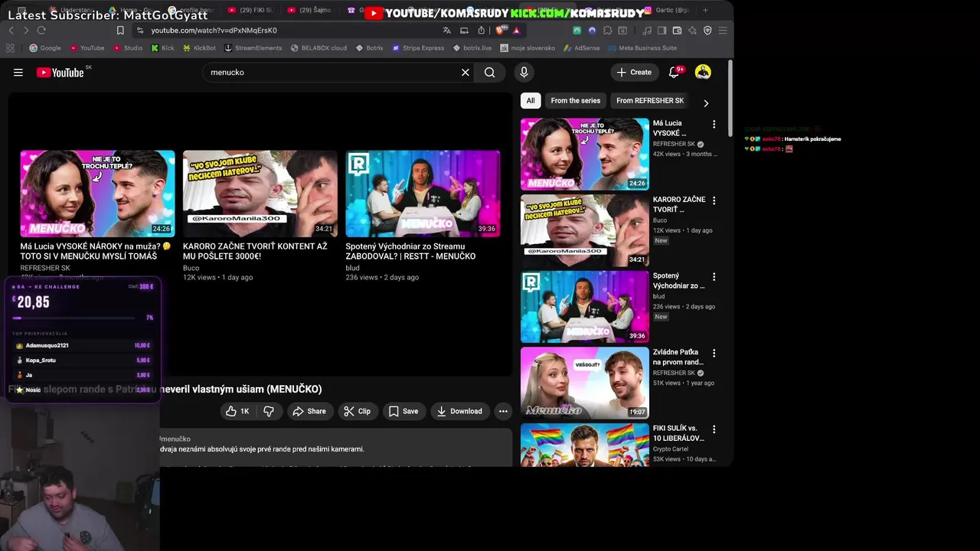The height and width of the screenshot is (551, 980).
Task: Download the current video
Action: [x=459, y=412]
